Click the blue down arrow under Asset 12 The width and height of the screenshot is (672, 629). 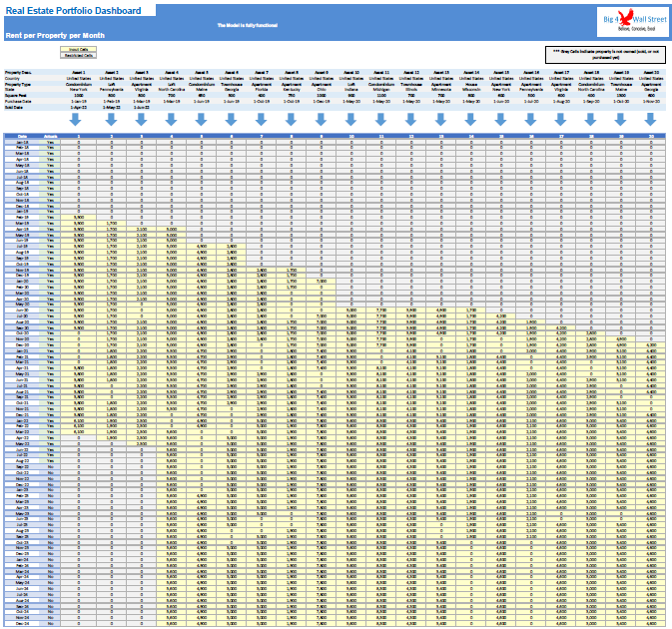410,120
